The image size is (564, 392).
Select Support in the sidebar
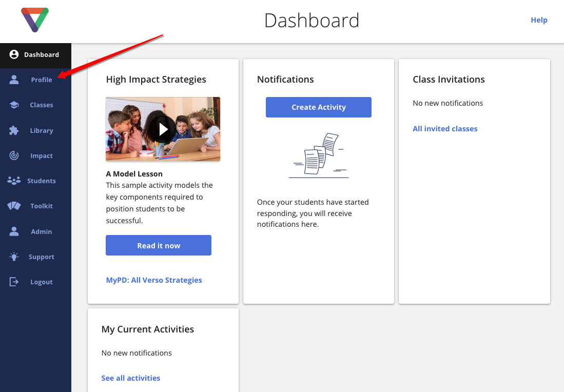pyautogui.click(x=35, y=257)
